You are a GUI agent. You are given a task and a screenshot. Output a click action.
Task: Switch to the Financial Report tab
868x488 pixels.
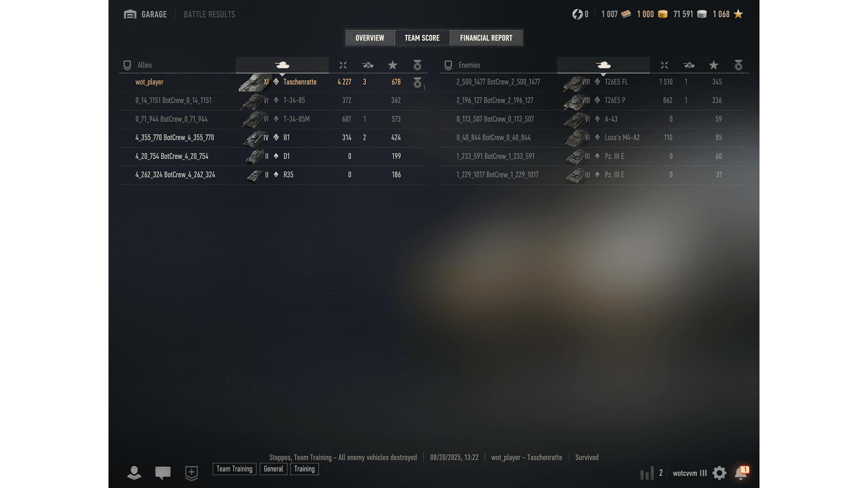point(486,38)
